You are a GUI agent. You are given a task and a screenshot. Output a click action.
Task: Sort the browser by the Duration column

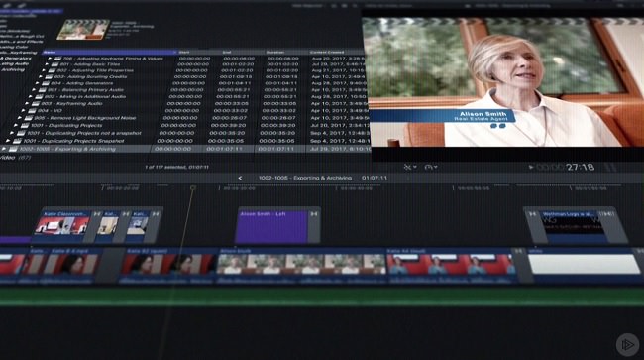(284, 53)
